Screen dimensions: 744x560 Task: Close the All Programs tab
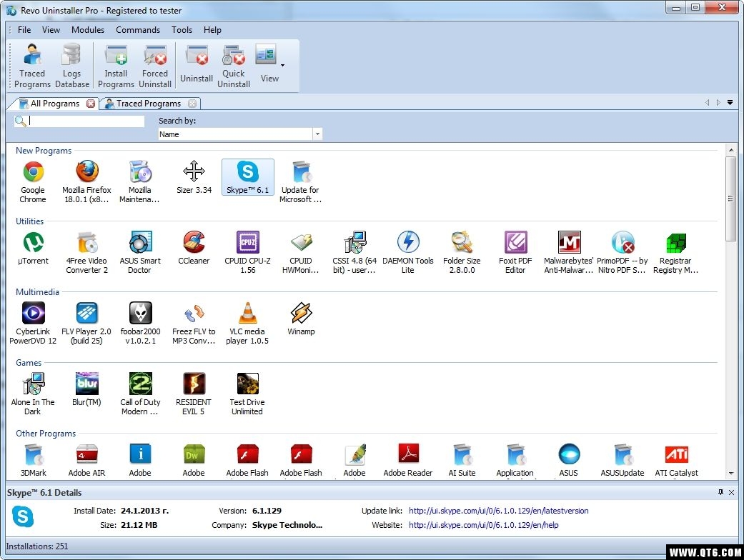pyautogui.click(x=91, y=104)
